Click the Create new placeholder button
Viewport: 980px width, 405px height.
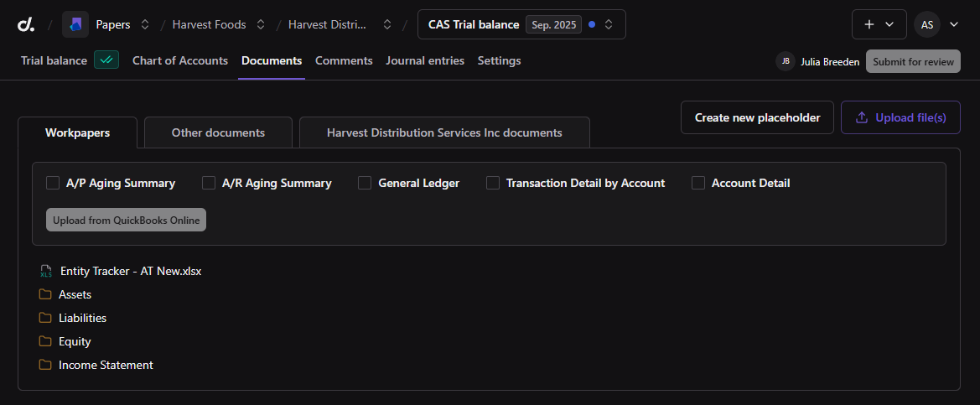757,118
